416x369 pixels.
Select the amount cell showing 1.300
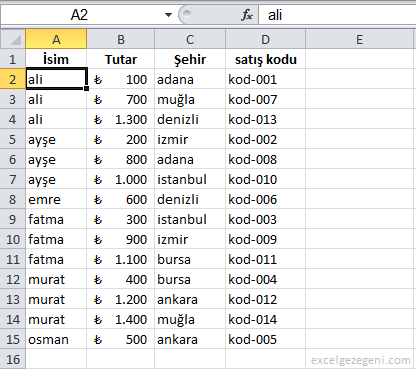pos(121,119)
